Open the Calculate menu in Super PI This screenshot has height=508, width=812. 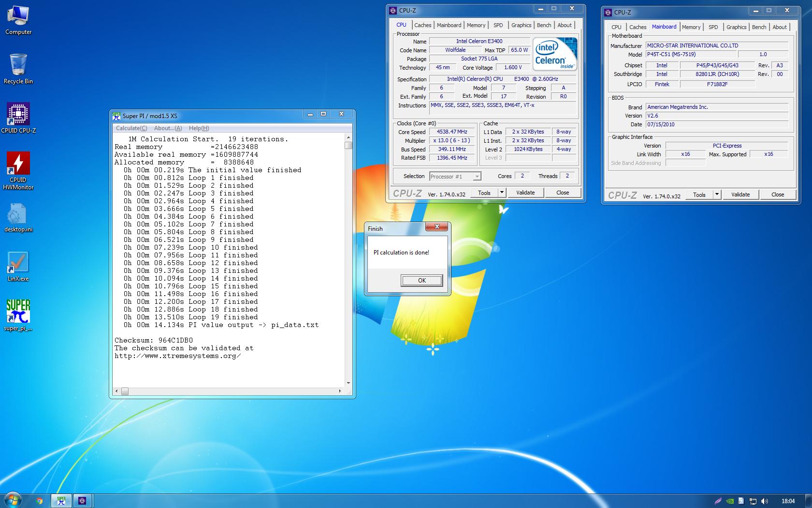click(x=131, y=128)
